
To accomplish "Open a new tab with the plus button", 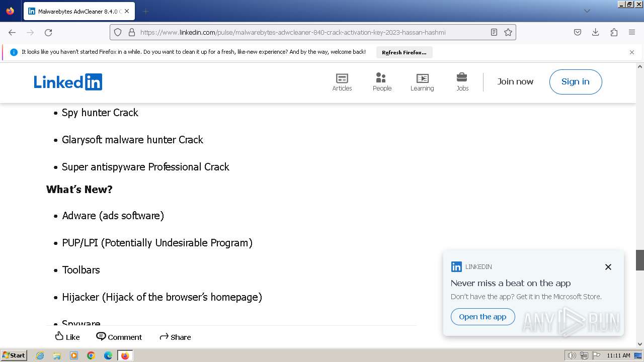I will coord(145,11).
